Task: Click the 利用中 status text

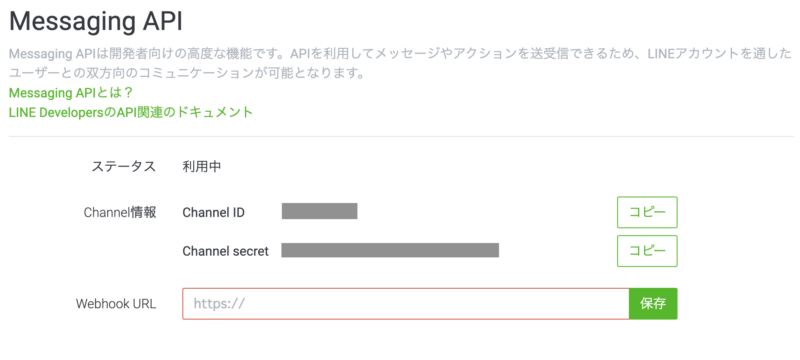Action: tap(202, 167)
